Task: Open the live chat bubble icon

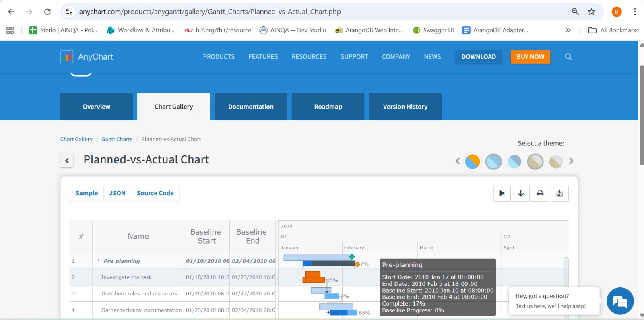Action: click(620, 301)
